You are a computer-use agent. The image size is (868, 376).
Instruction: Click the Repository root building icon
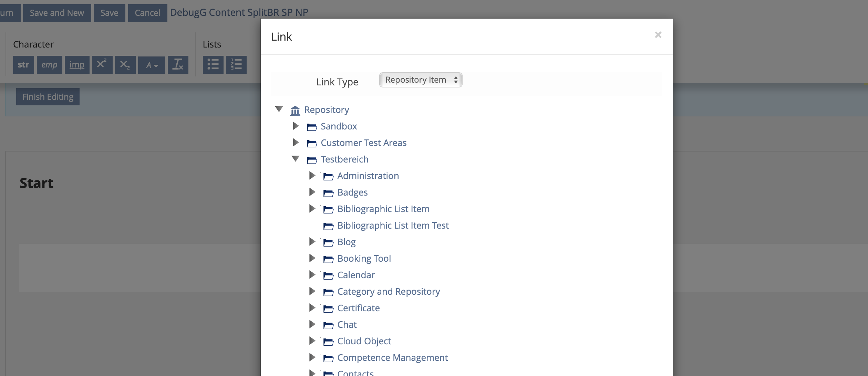(295, 110)
